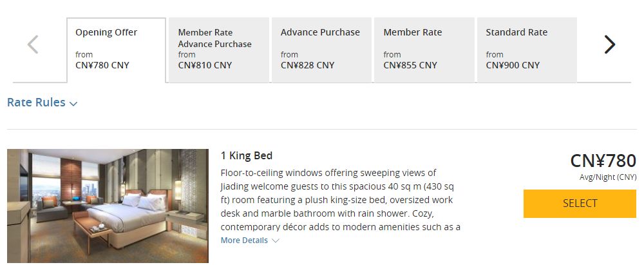The image size is (644, 265).
Task: Click the next rates right arrow
Action: coord(609,44)
